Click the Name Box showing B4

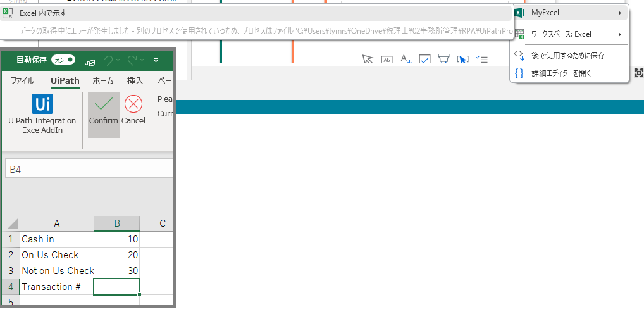click(89, 169)
